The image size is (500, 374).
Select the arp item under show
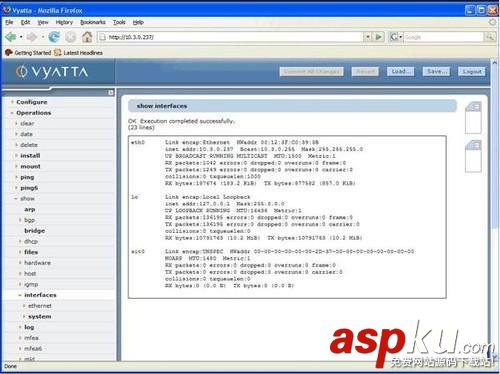30,210
